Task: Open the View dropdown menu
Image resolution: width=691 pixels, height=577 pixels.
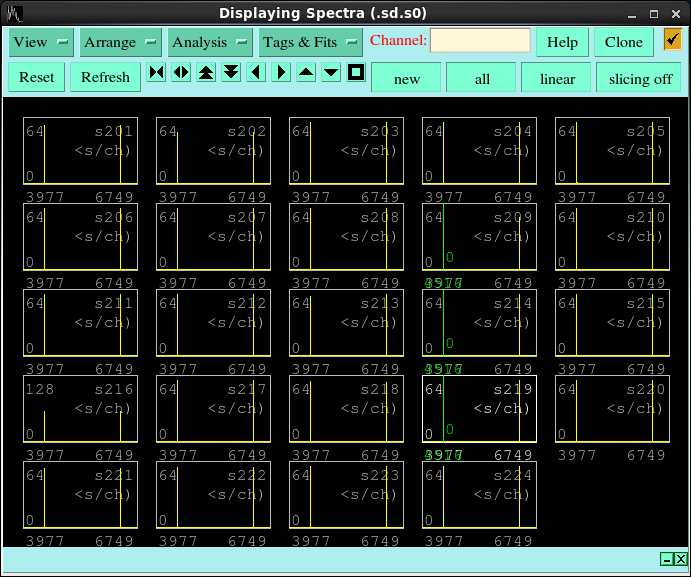Action: (42, 42)
